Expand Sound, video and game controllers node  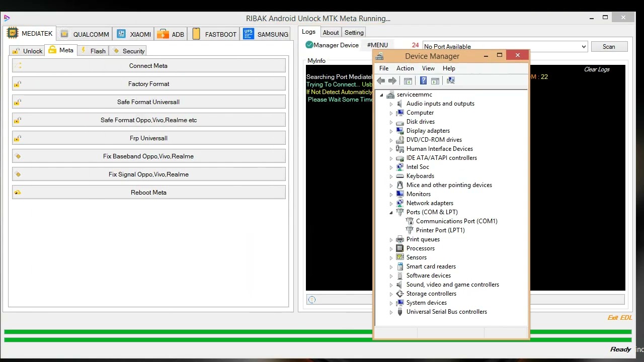click(391, 285)
